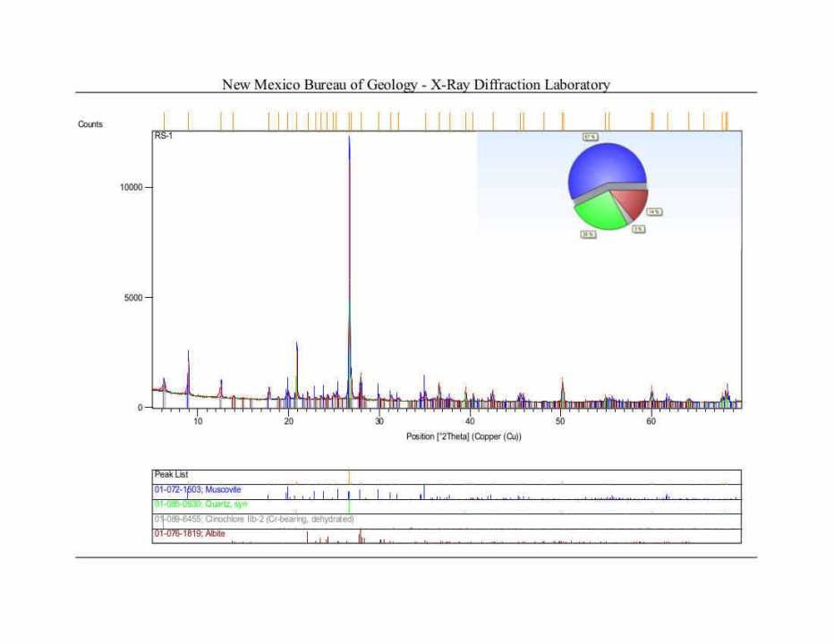
Task: Click the '5000' y-axis tick value
Action: (x=133, y=297)
